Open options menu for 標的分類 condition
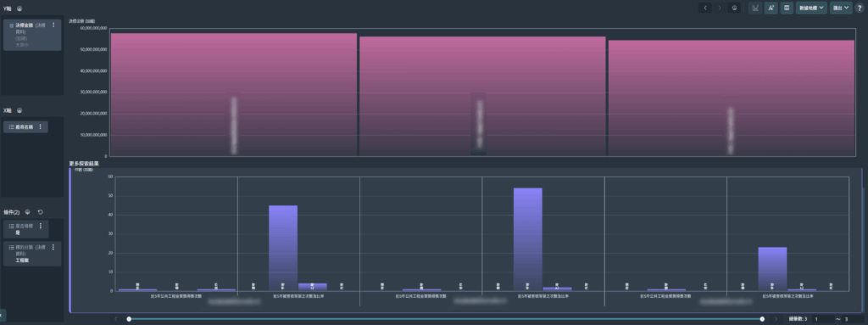The image size is (868, 325). [x=53, y=247]
